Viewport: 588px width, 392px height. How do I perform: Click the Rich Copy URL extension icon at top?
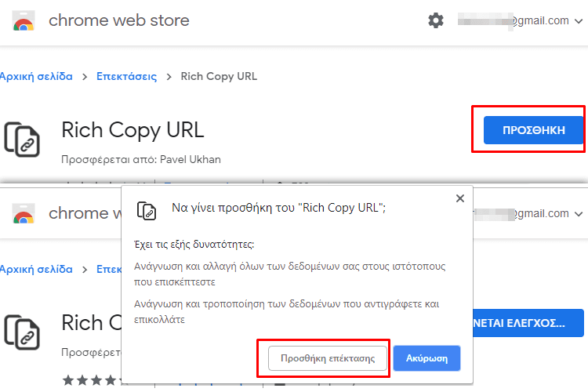coord(22,140)
